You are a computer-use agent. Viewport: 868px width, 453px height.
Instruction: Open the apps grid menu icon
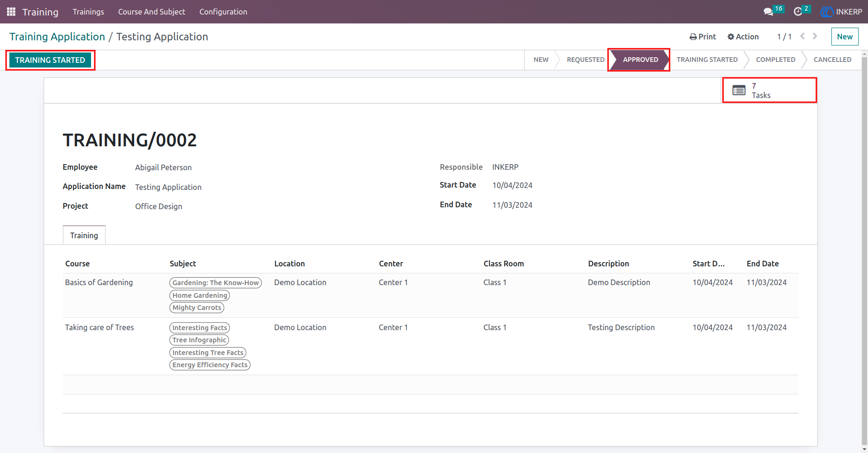point(11,12)
